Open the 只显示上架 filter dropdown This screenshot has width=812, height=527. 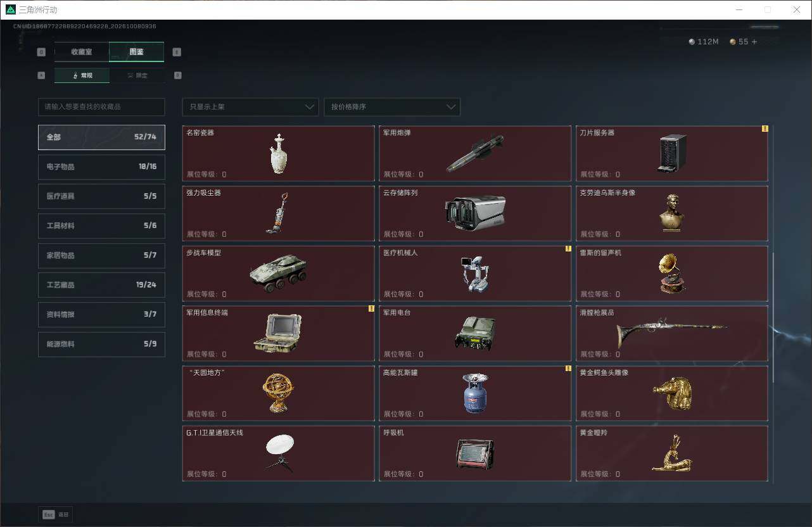[x=250, y=107]
